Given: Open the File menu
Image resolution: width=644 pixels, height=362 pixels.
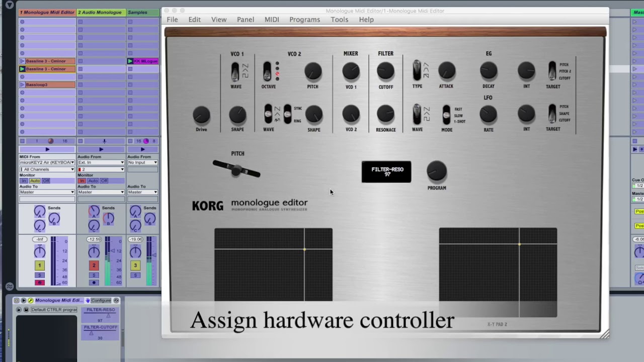Looking at the screenshot, I should [x=172, y=20].
